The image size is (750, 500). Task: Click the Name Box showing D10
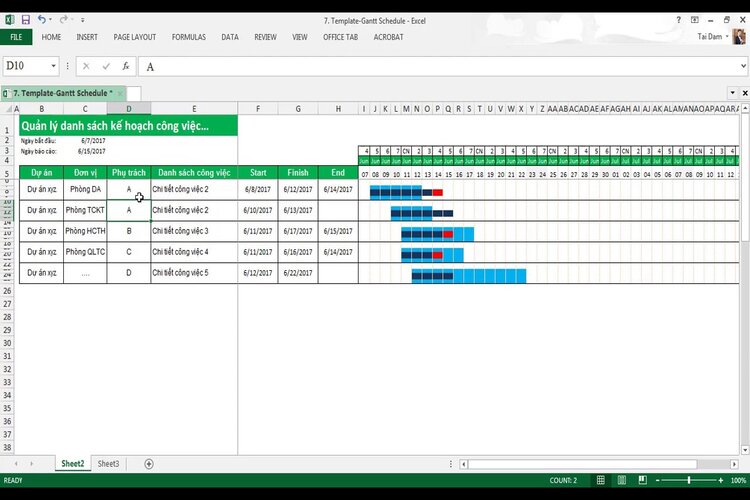26,66
